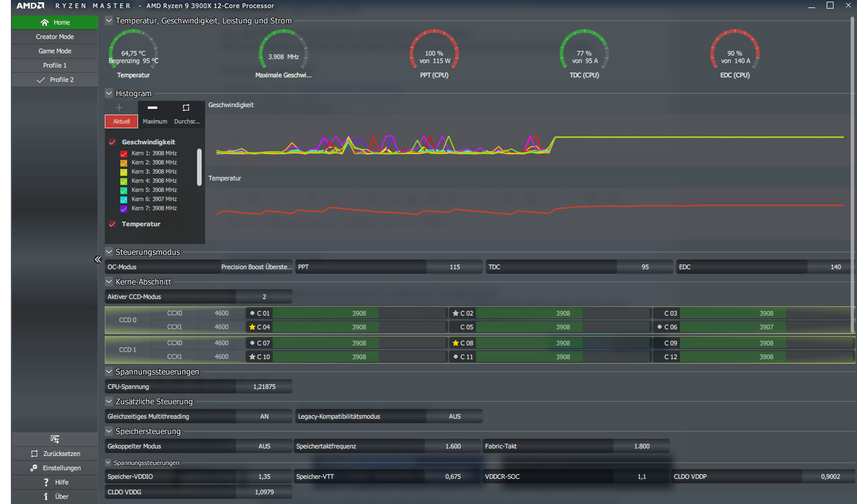Select the Durchschnitt histogram tab
The image size is (857, 504).
click(187, 121)
